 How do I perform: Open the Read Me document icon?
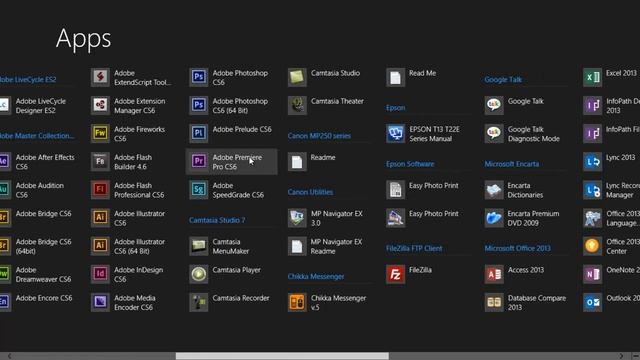tap(396, 77)
